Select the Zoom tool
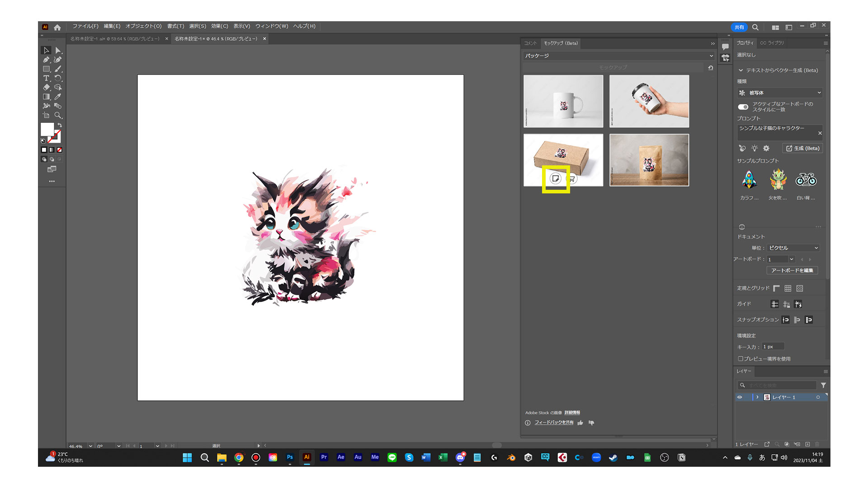The height and width of the screenshot is (488, 868). click(58, 115)
